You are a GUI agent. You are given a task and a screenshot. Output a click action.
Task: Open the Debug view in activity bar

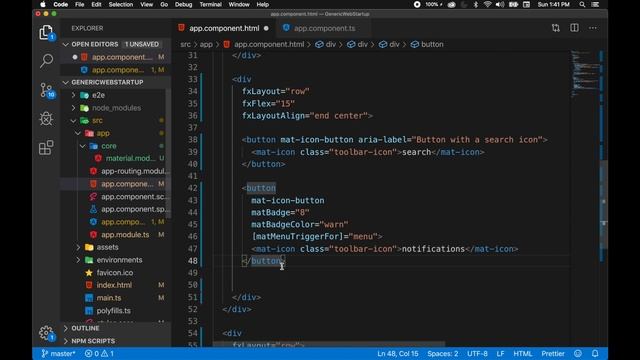point(46,119)
